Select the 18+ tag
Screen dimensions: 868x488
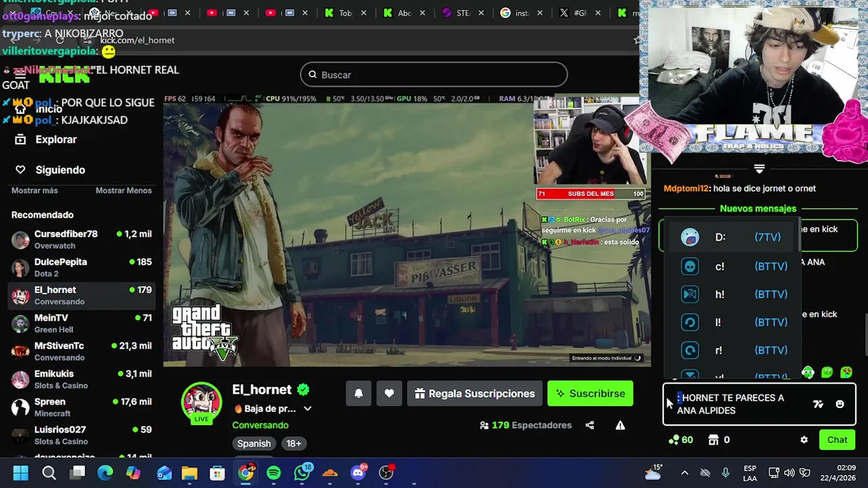coord(294,443)
